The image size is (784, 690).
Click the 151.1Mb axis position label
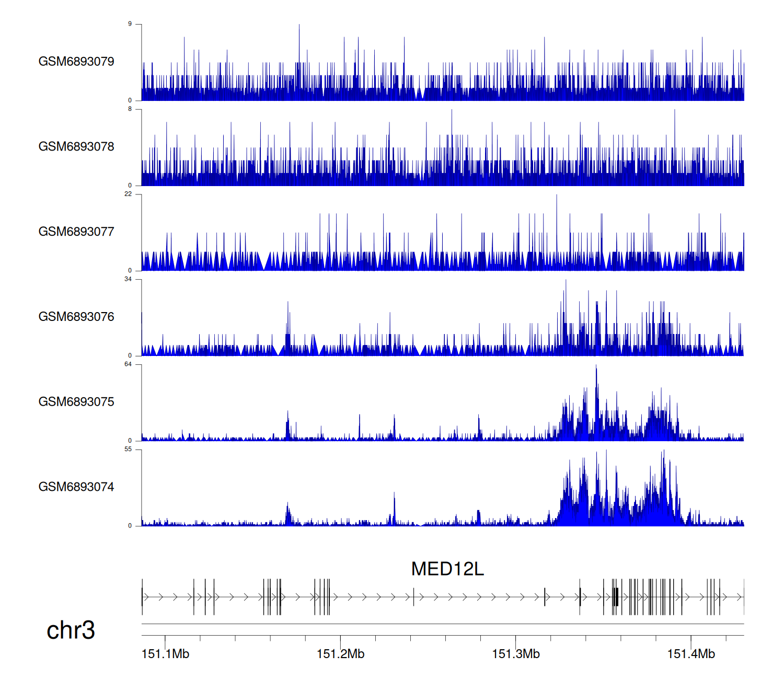165,654
